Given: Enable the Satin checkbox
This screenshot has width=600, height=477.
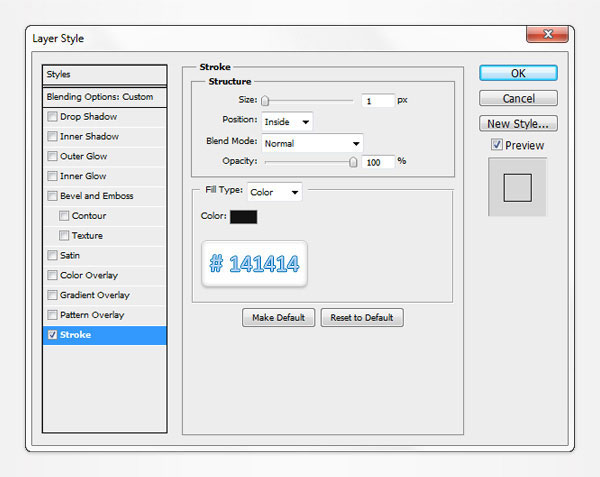Looking at the screenshot, I should tap(52, 255).
